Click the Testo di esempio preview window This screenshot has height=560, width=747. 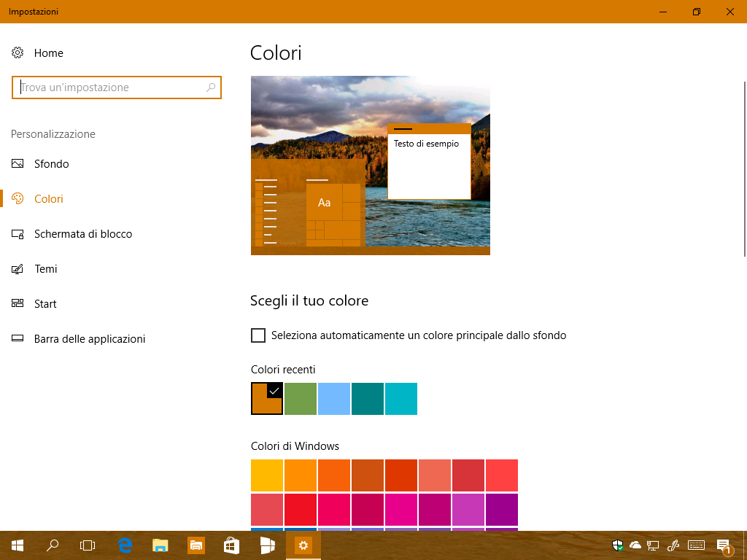(x=429, y=161)
